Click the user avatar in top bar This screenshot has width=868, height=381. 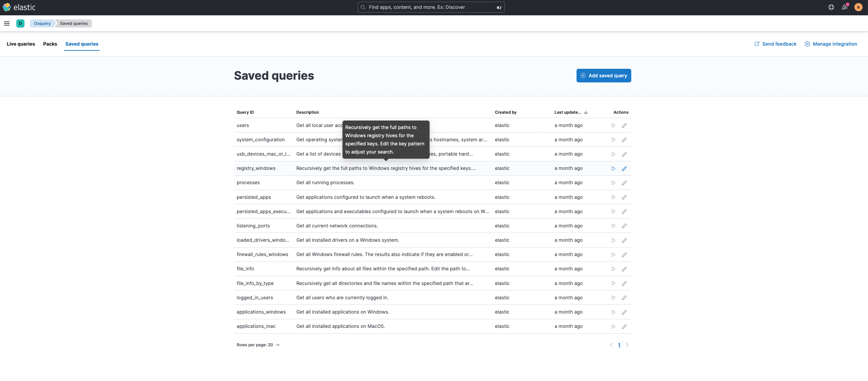[858, 7]
